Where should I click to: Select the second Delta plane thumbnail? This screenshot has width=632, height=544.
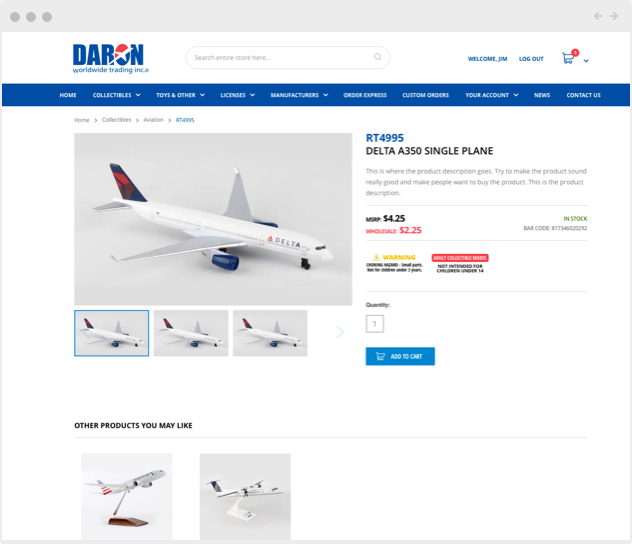point(191,333)
